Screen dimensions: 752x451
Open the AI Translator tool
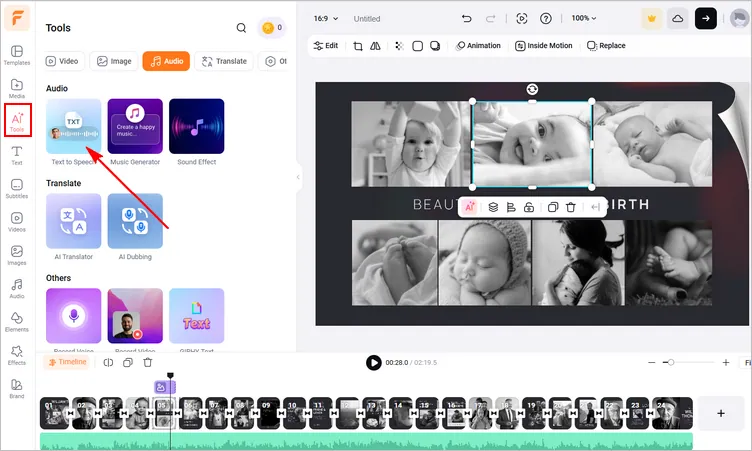pyautogui.click(x=73, y=221)
